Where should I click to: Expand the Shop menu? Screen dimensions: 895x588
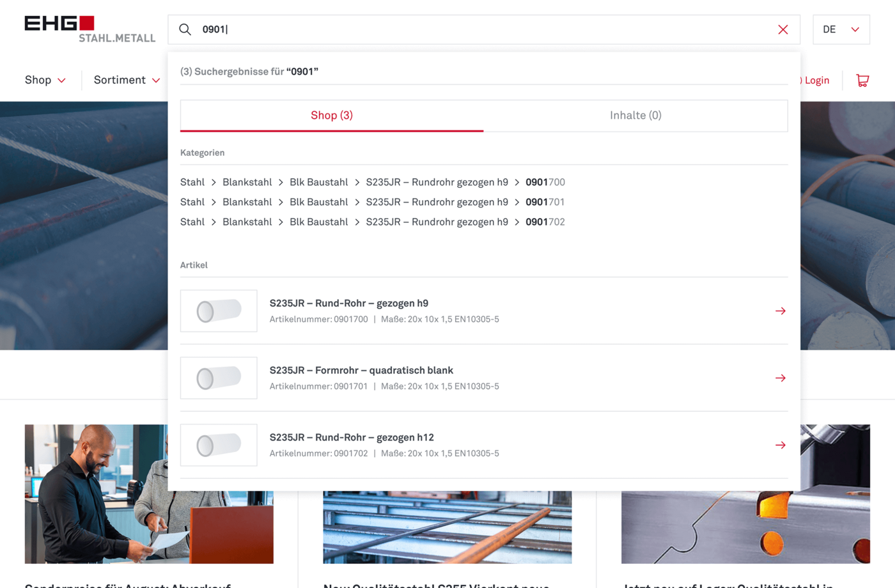click(x=45, y=80)
